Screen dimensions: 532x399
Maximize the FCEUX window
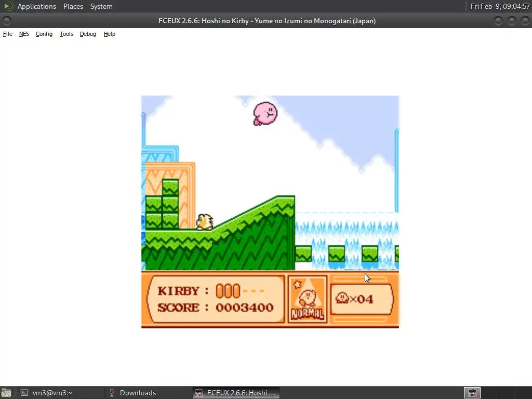[x=512, y=21]
